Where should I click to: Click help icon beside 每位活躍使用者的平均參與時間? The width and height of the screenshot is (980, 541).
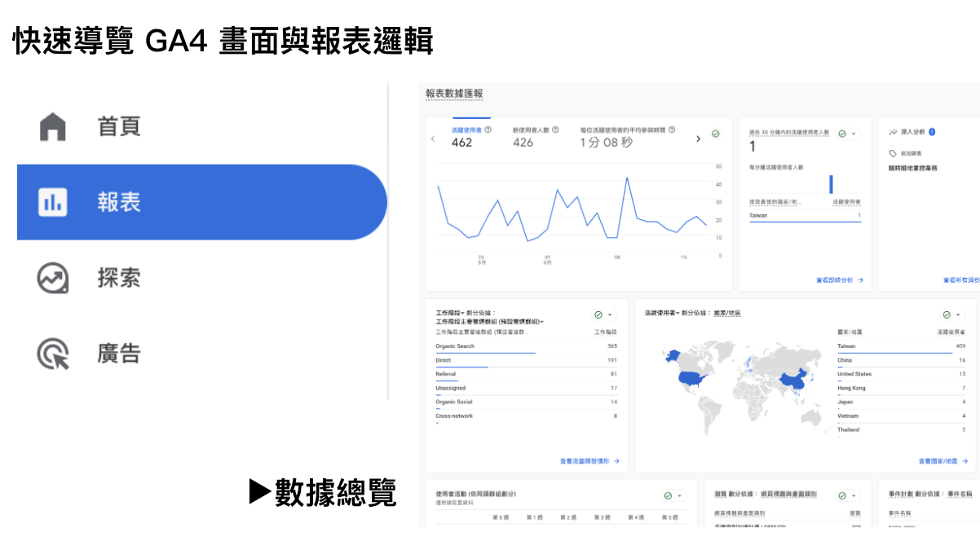(x=672, y=130)
